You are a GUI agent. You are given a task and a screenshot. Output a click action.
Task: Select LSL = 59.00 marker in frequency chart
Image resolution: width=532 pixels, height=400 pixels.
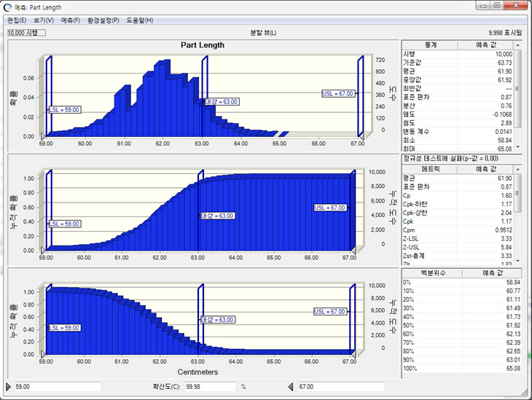tap(64, 110)
